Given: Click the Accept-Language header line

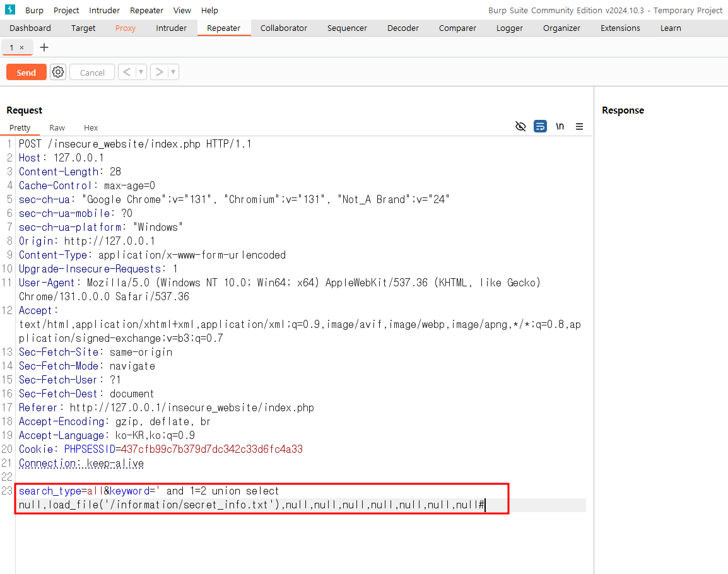Looking at the screenshot, I should tap(107, 436).
